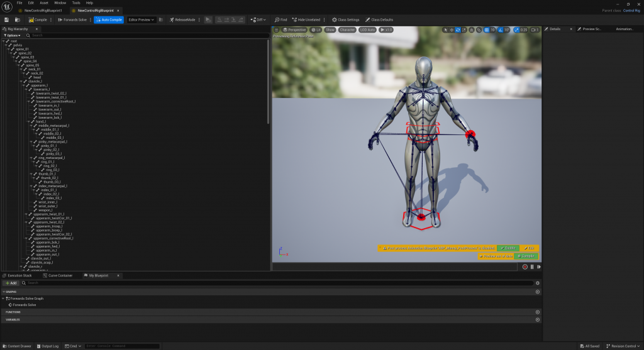Image resolution: width=644 pixels, height=350 pixels.
Task: Click the green Enable button in the warning
Action: [x=508, y=248]
